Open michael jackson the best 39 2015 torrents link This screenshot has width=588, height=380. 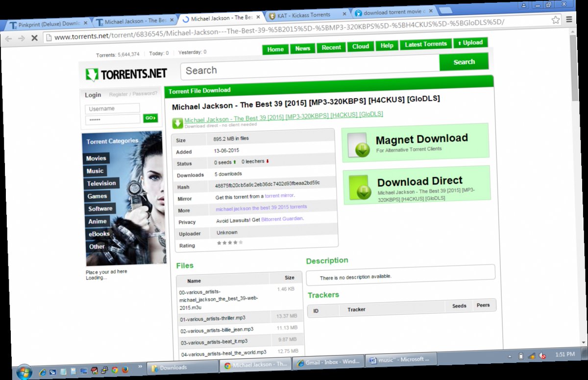[x=261, y=207]
